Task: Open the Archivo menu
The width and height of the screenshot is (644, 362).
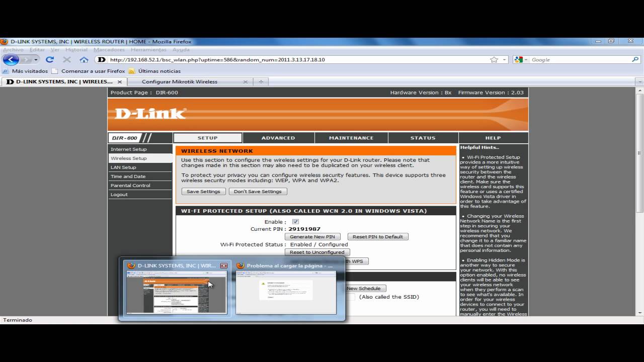Action: [13, 50]
